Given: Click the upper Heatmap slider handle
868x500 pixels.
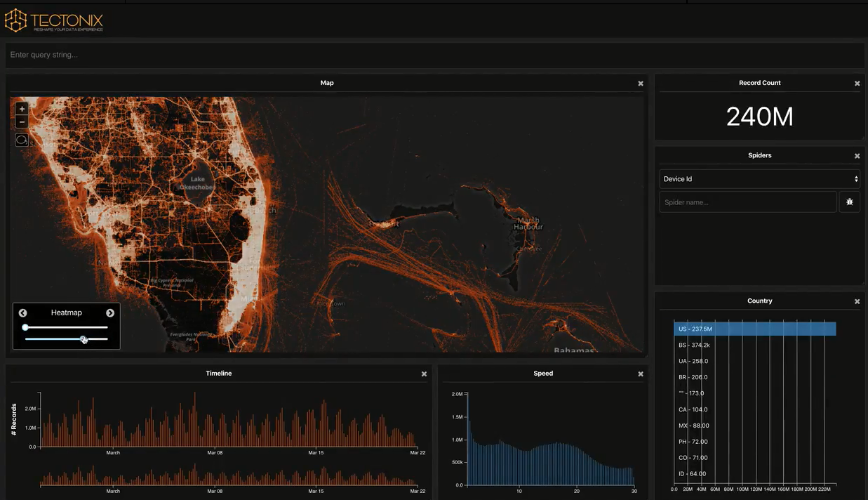Looking at the screenshot, I should point(25,327).
